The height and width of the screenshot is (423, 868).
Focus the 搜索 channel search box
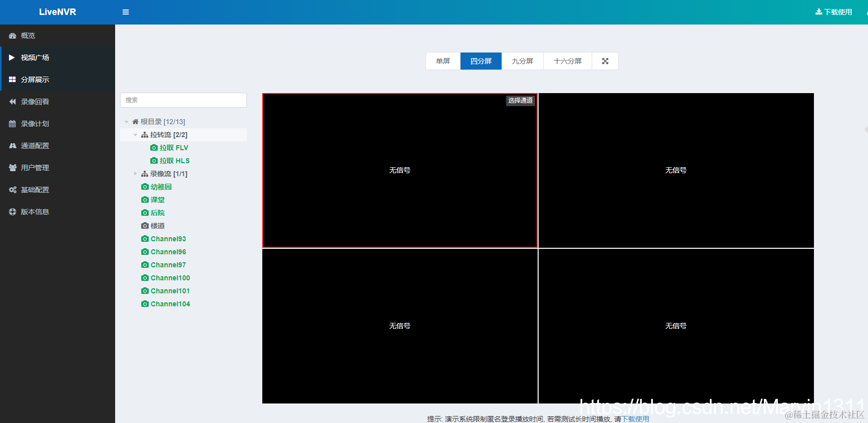183,100
